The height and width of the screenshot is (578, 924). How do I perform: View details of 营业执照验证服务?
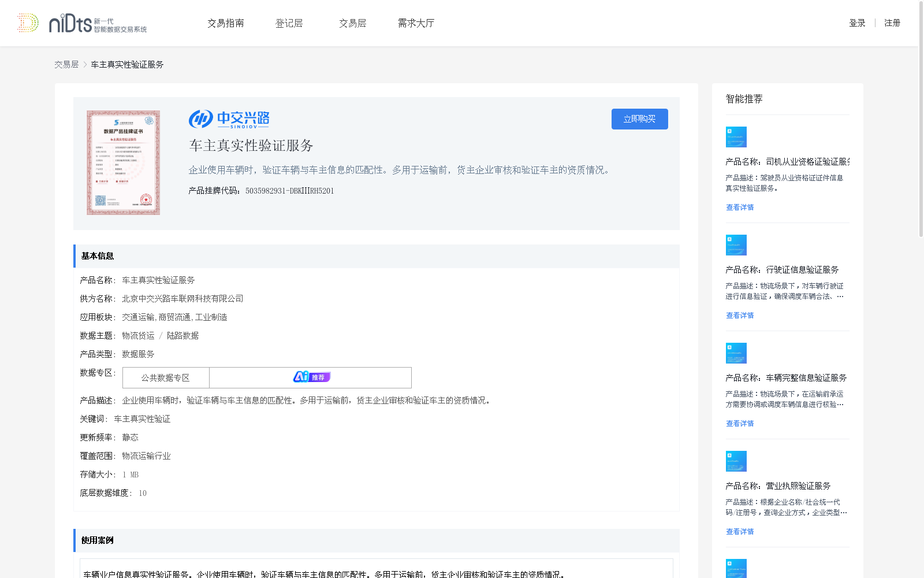(740, 532)
